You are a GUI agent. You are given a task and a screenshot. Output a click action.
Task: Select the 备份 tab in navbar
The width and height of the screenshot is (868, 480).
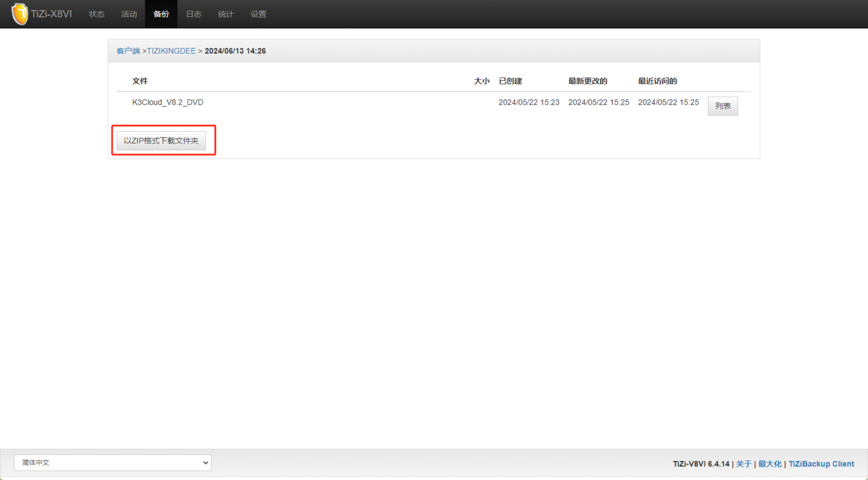pos(161,14)
